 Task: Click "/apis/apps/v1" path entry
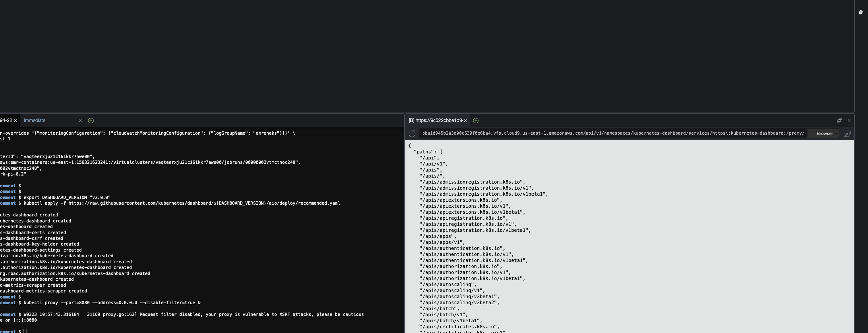[x=442, y=242]
